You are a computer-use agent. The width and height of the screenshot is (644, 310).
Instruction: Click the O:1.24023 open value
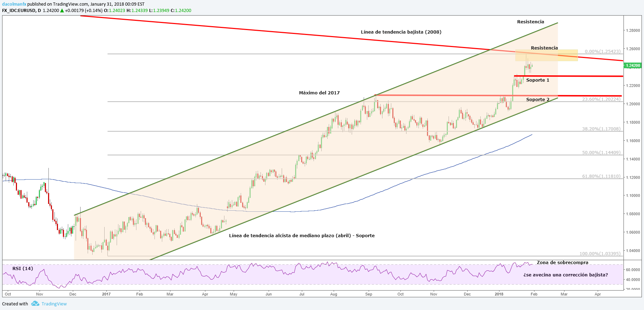pyautogui.click(x=115, y=11)
